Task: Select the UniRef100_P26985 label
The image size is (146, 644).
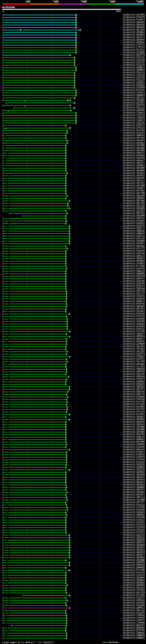Action: (x=133, y=87)
